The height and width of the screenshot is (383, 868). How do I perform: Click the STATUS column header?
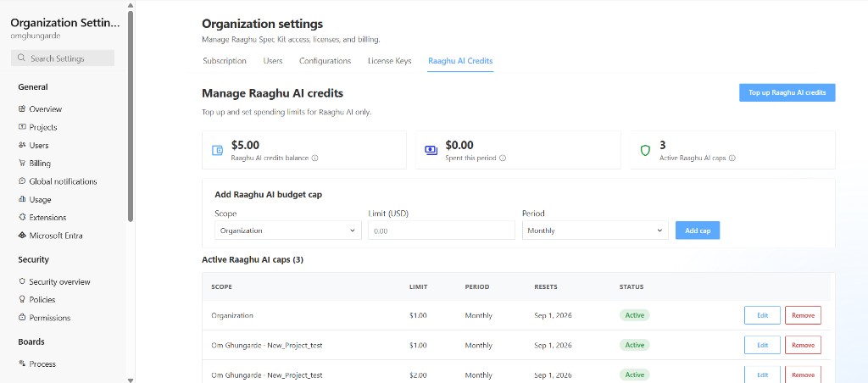pyautogui.click(x=632, y=286)
